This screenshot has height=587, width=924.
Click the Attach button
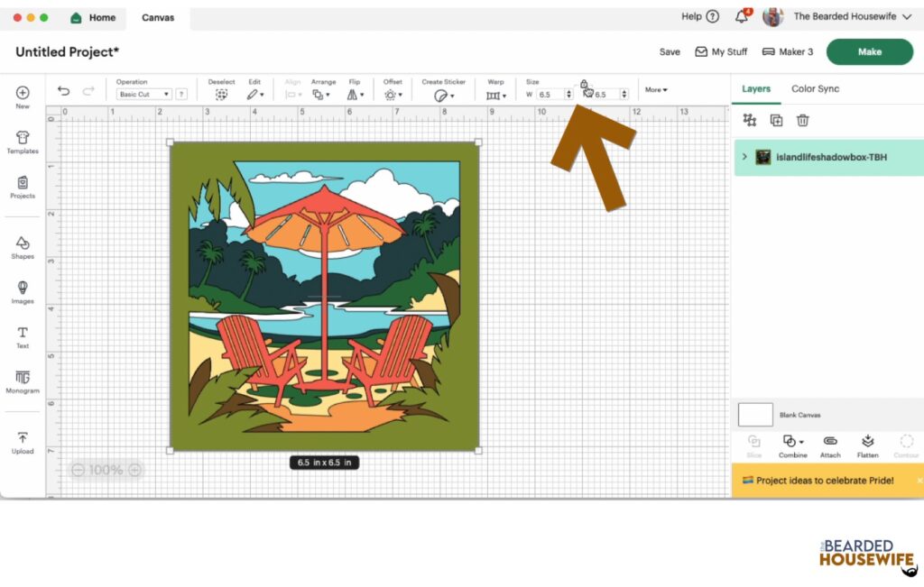coord(830,446)
